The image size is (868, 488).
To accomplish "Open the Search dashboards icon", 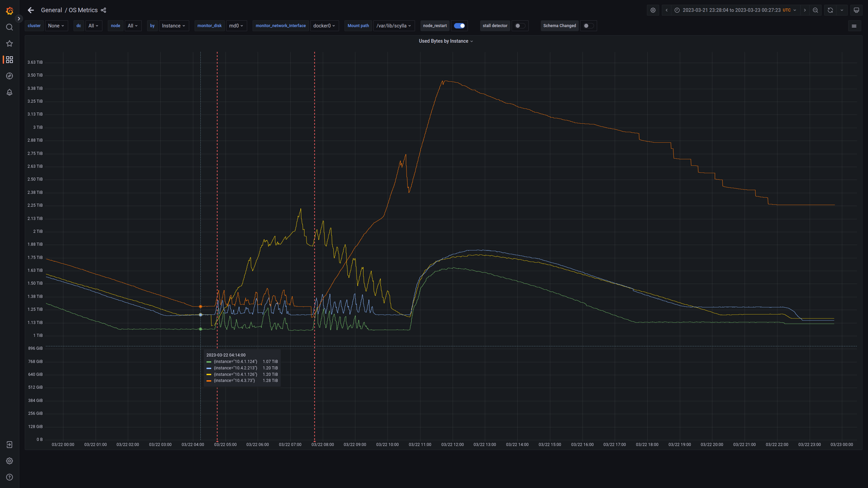I will pos(9,27).
